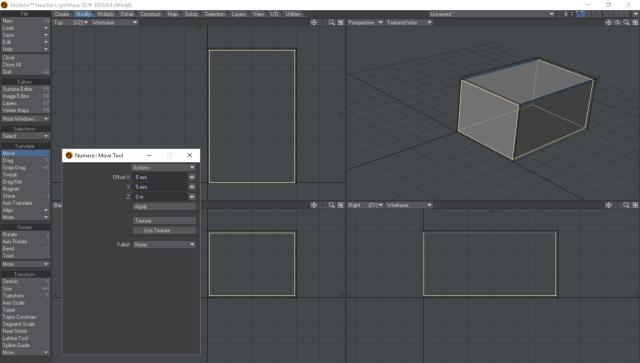Open the Surface Editor
640x363 pixels.
tap(25, 89)
